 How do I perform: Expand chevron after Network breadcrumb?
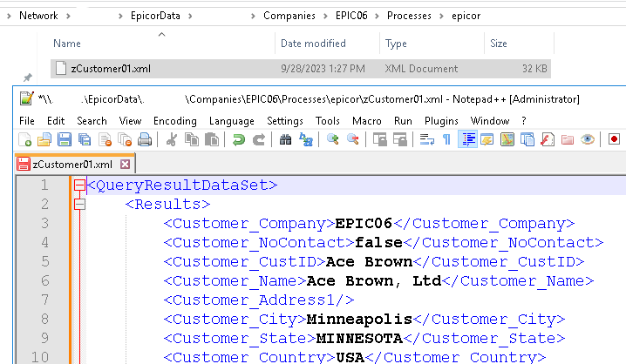tap(68, 16)
